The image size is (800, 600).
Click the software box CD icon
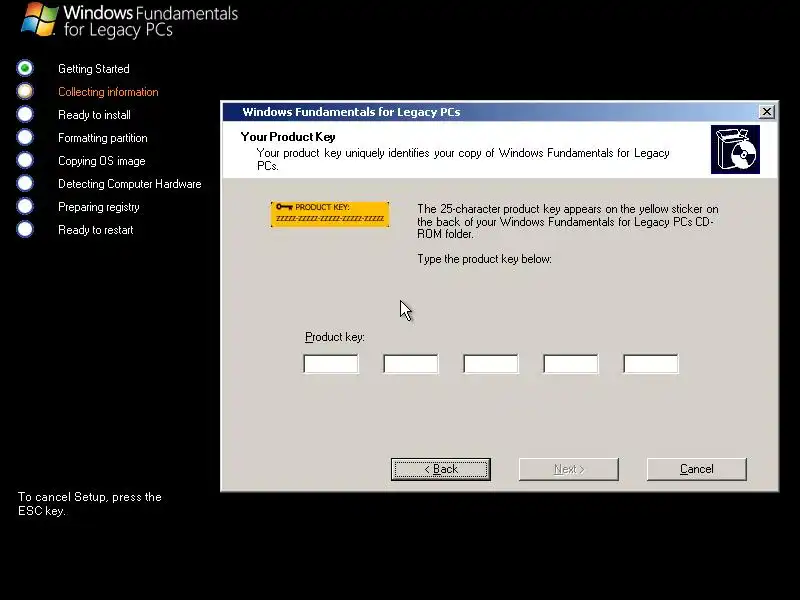coord(735,149)
